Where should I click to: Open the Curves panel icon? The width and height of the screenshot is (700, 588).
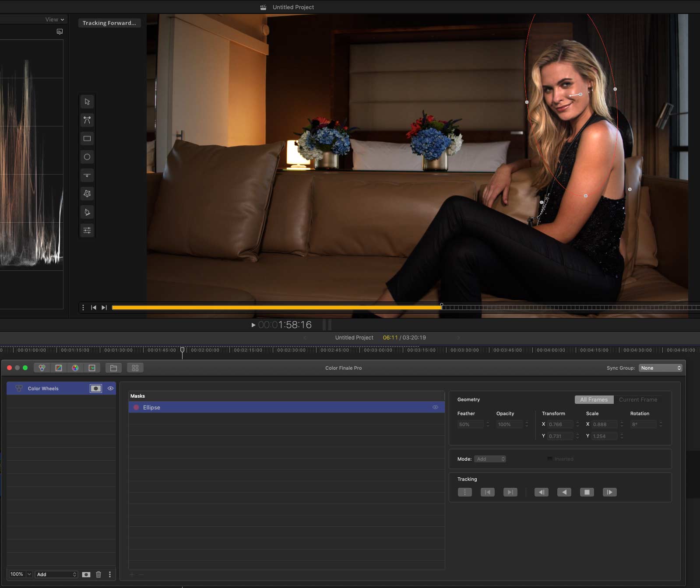59,368
